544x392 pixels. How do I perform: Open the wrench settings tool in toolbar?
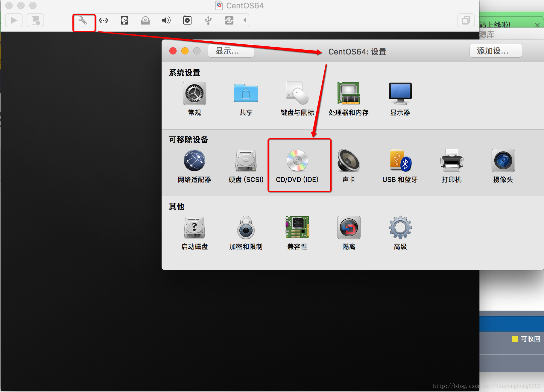pos(83,20)
